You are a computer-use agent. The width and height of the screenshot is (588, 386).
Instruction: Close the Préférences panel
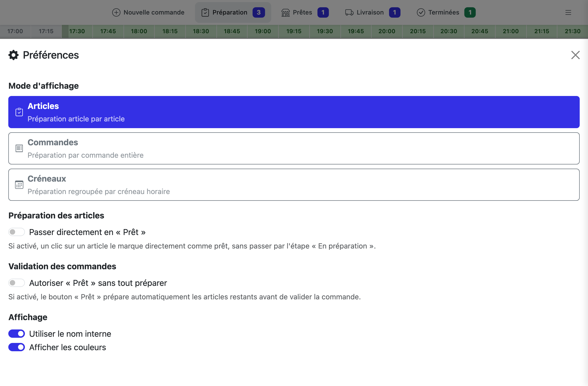tap(575, 55)
